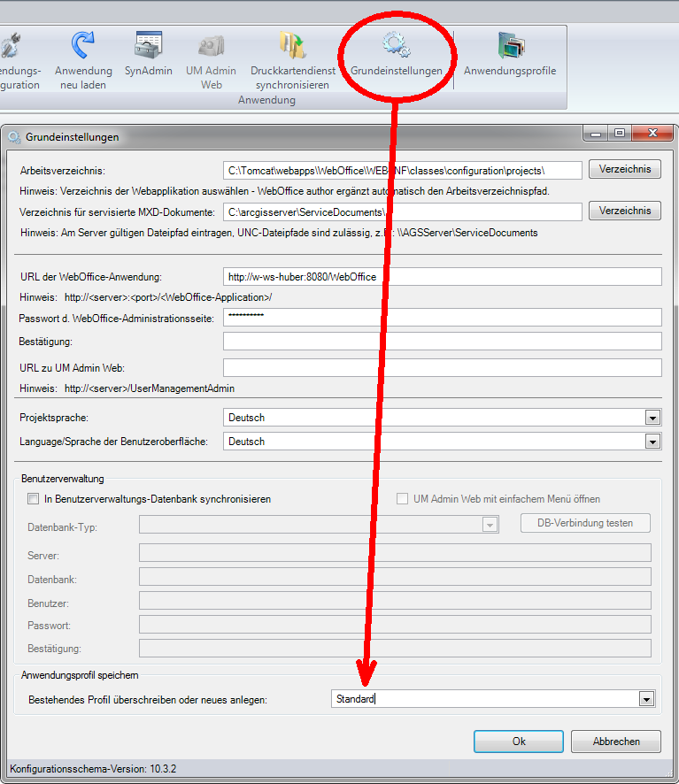
Task: Click the Anwendung ribbon group label
Action: pos(266,100)
